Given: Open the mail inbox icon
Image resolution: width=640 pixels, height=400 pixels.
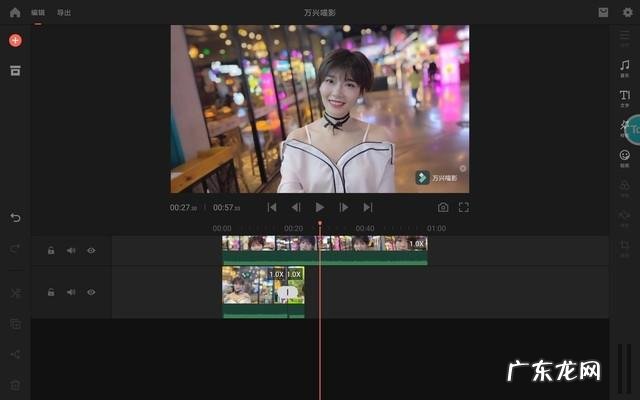Looking at the screenshot, I should [603, 12].
